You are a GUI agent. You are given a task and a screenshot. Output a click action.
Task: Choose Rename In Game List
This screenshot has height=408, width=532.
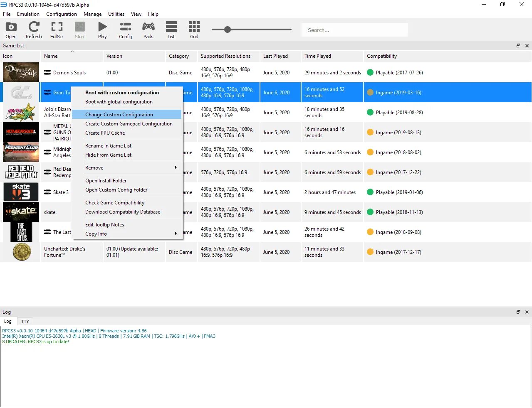[x=127, y=146]
